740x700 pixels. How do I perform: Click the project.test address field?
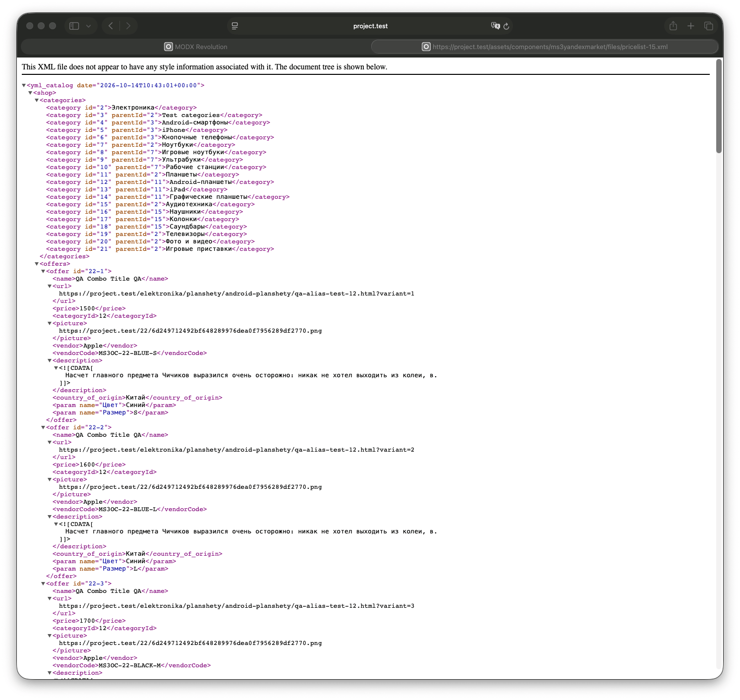370,26
